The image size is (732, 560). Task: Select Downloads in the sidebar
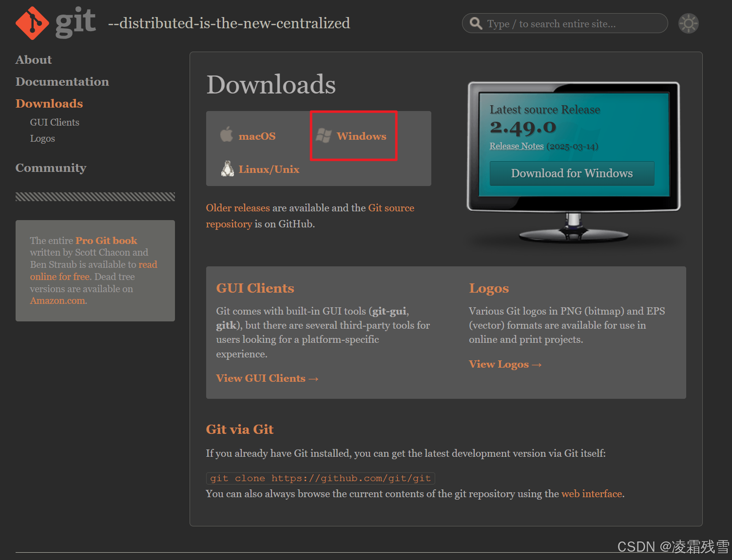point(49,104)
